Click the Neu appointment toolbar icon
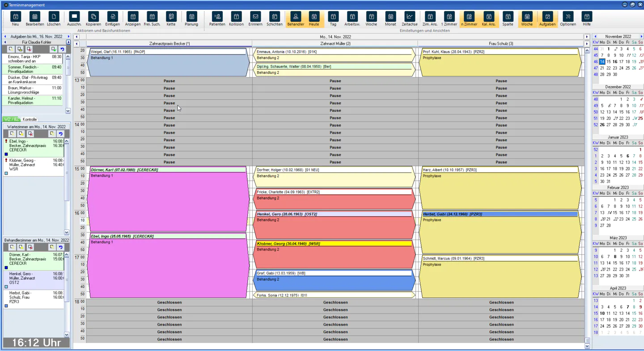Viewport: 644px width, 351px height. (16, 19)
